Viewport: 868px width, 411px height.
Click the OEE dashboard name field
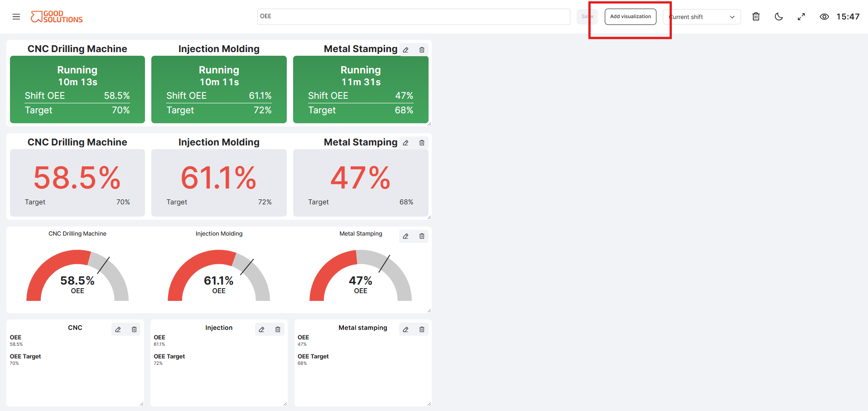coord(414,17)
